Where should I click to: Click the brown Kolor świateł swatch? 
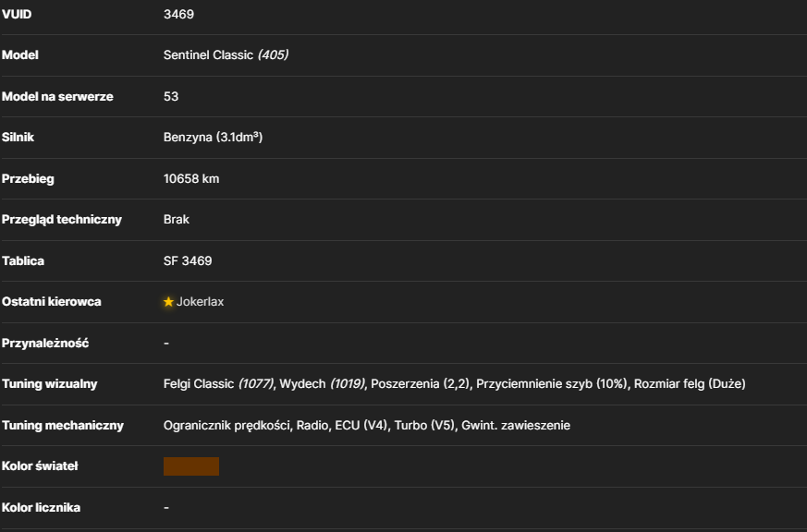pos(191,466)
